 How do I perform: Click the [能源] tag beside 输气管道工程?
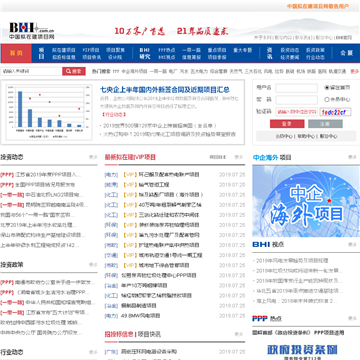(111, 185)
